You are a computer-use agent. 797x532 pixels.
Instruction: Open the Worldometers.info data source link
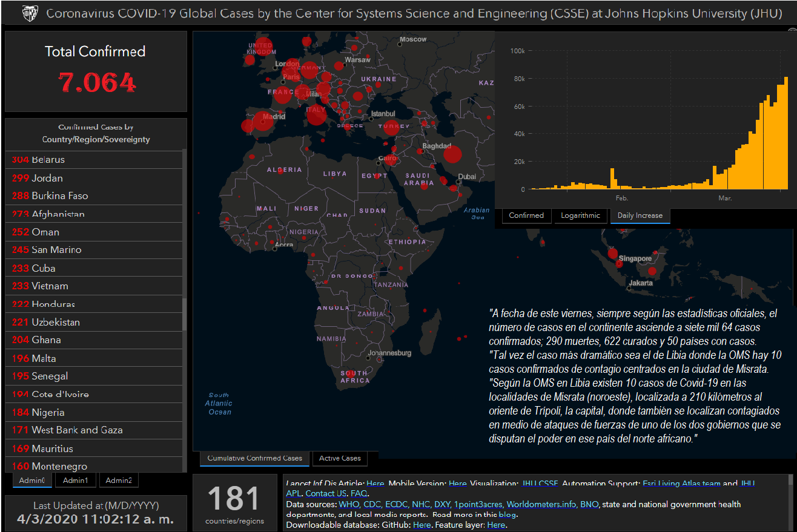pos(541,504)
